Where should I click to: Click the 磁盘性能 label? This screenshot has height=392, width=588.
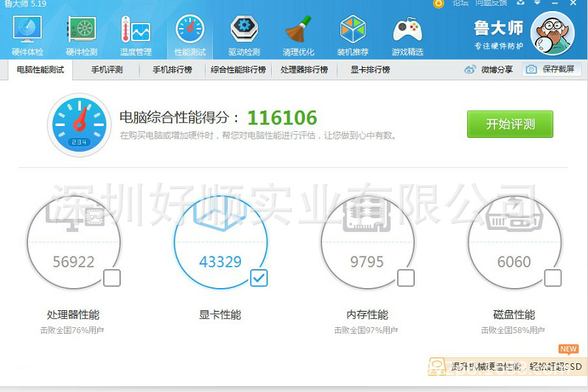pos(514,315)
